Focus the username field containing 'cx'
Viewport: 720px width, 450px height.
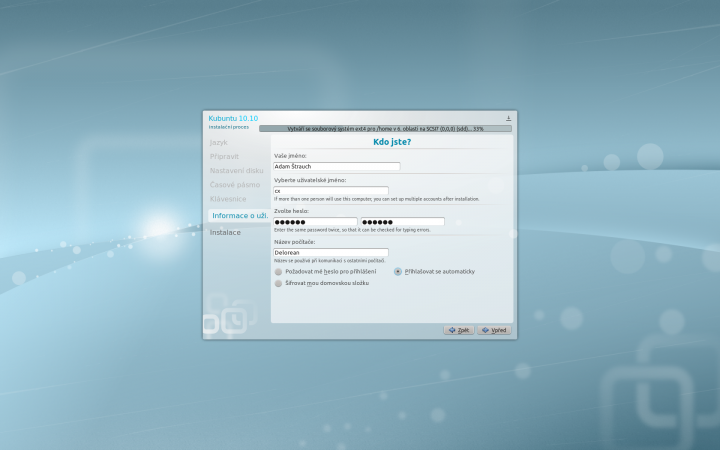click(x=331, y=191)
